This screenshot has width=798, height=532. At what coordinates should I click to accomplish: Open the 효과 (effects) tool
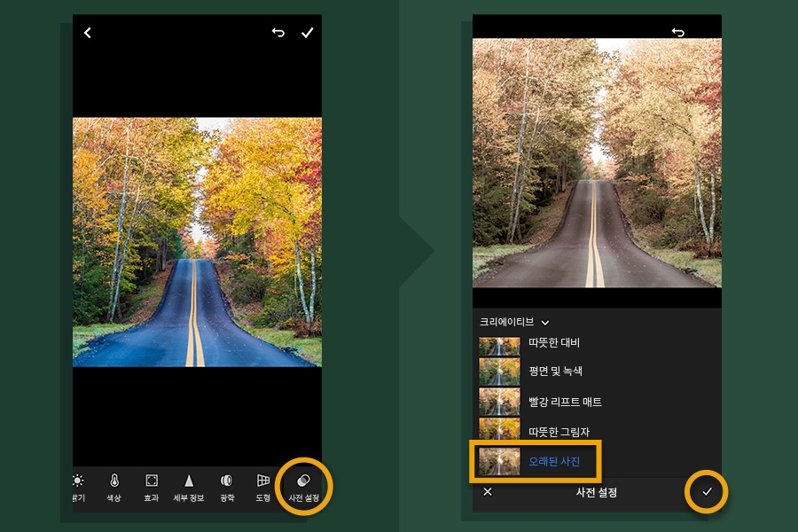point(151,487)
